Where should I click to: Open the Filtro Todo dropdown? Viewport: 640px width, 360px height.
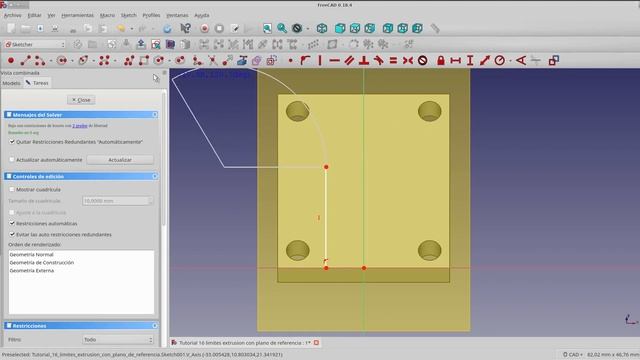pos(118,340)
